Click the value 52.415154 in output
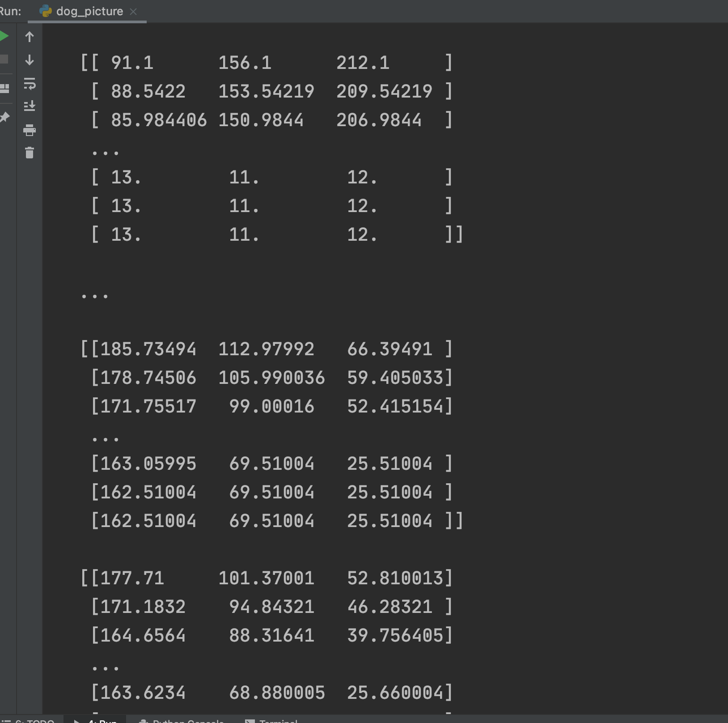The height and width of the screenshot is (723, 728). 395,406
